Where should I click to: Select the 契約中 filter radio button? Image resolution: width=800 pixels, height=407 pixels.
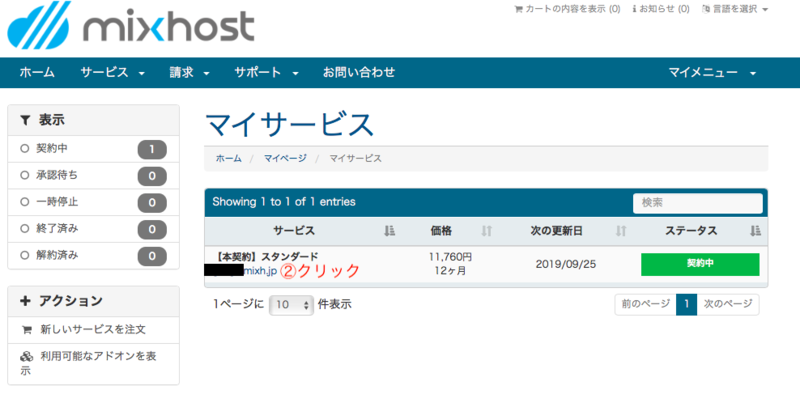click(24, 149)
